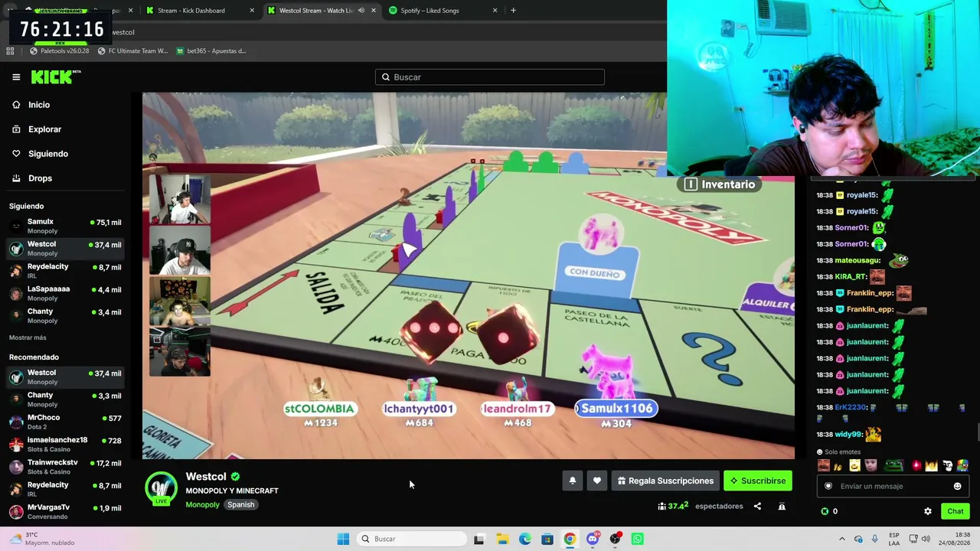Click the Windows taskbar Buscar search box

coord(412,539)
